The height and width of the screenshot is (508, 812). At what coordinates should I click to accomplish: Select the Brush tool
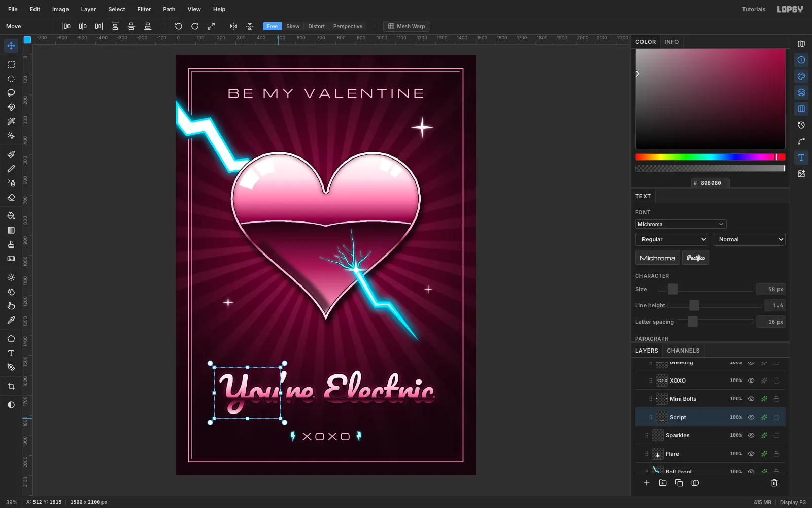(x=11, y=154)
